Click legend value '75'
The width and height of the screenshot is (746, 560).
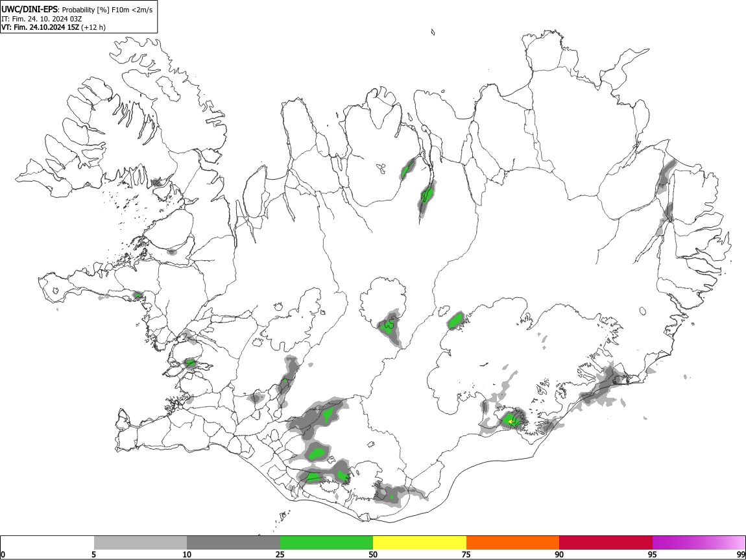click(x=466, y=554)
